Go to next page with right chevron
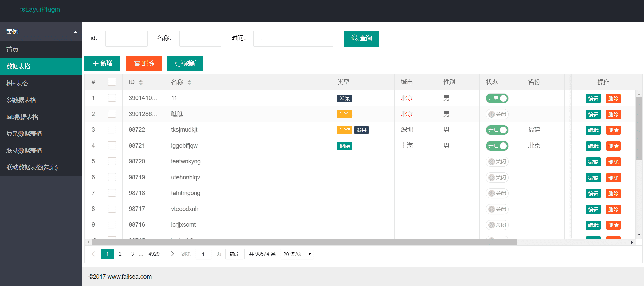 pyautogui.click(x=172, y=254)
